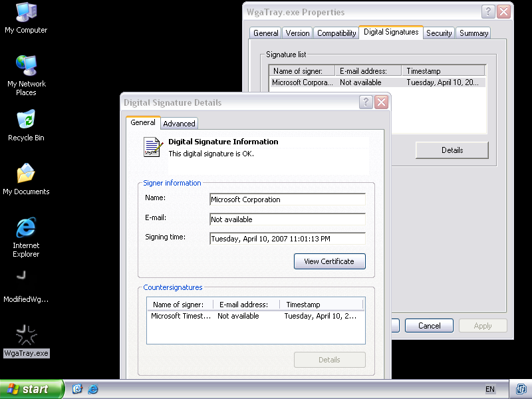Click the signer Name field showing Microsoft Corporation
This screenshot has width=532, height=399.
pyautogui.click(x=287, y=199)
